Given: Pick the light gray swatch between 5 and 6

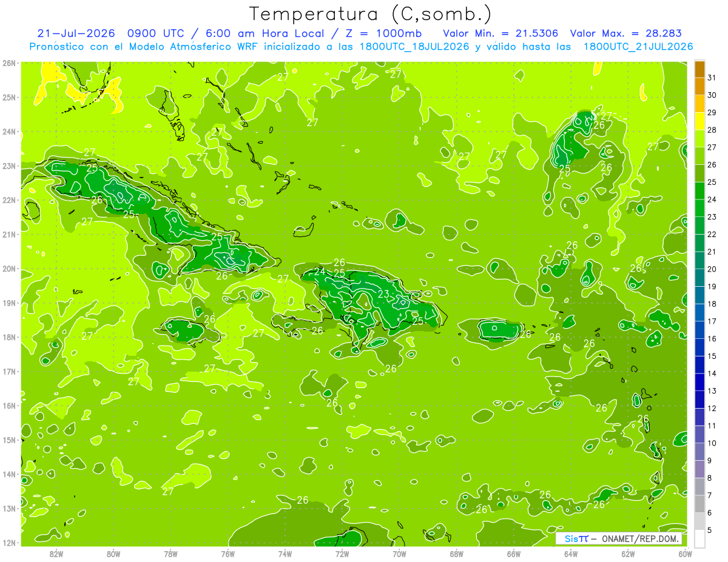Looking at the screenshot, I should [x=700, y=521].
